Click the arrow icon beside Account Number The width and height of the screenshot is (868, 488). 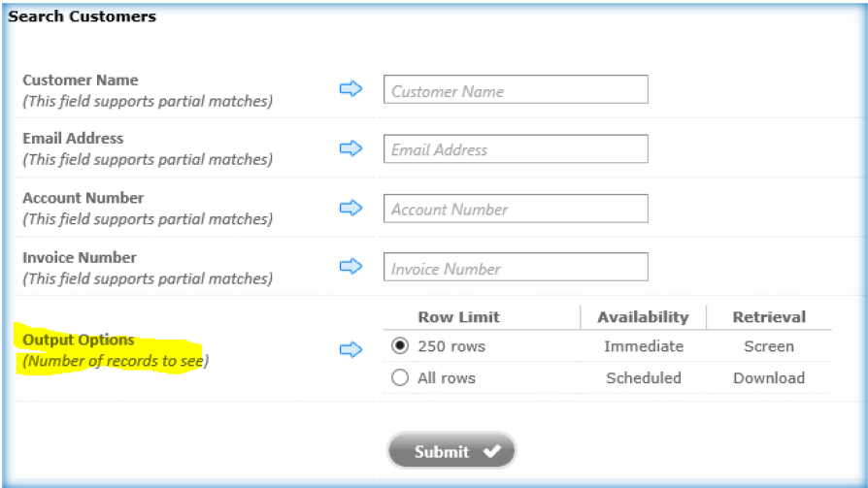tap(351, 208)
